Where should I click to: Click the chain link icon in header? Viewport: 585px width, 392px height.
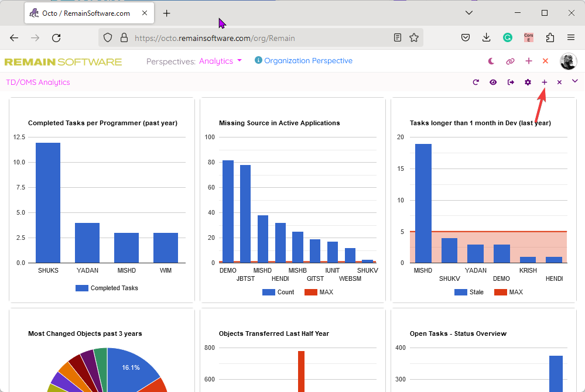point(510,61)
